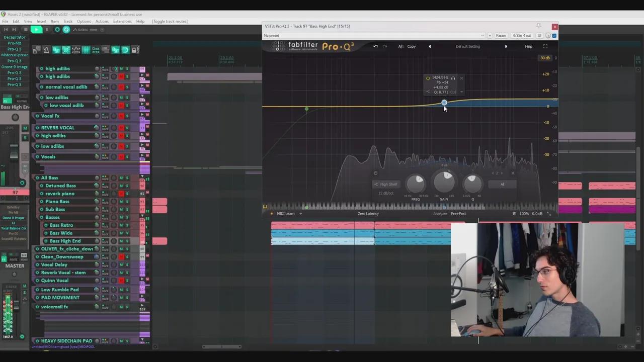
Task: Delete the band with X in band popup
Action: click(x=461, y=78)
